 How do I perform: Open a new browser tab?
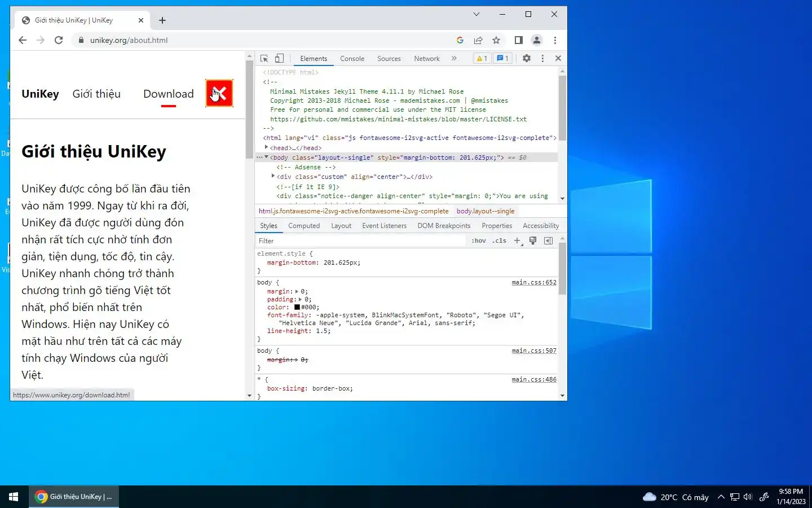[x=162, y=20]
